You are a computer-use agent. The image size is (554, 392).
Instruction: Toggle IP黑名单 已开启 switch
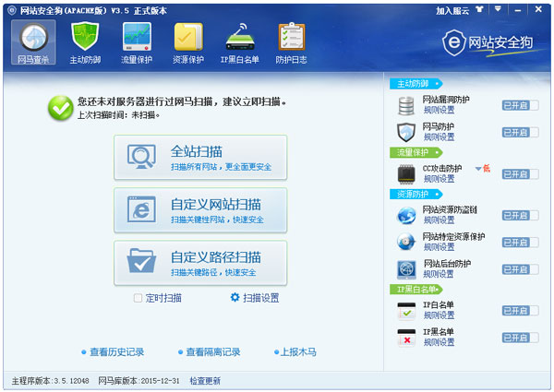520,338
